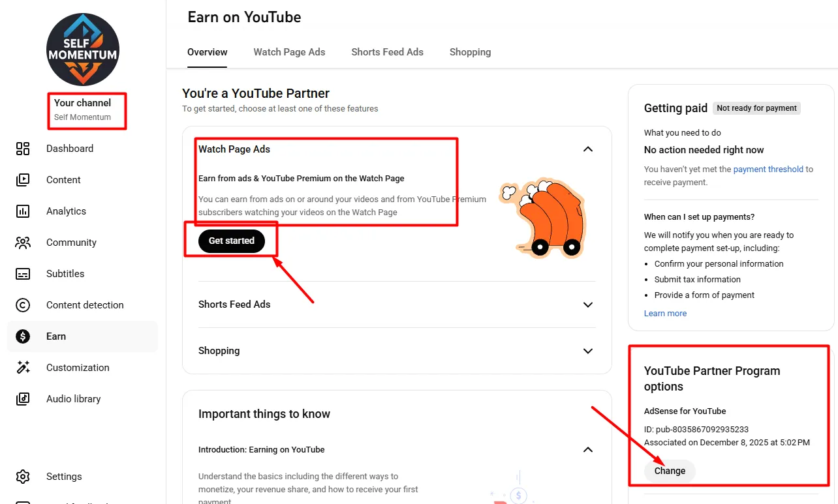The width and height of the screenshot is (838, 504).
Task: Click 'When can I set up payments?' heading
Action: (699, 217)
